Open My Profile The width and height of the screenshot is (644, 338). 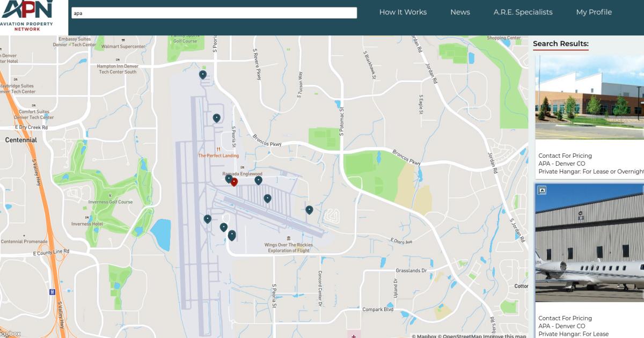594,12
